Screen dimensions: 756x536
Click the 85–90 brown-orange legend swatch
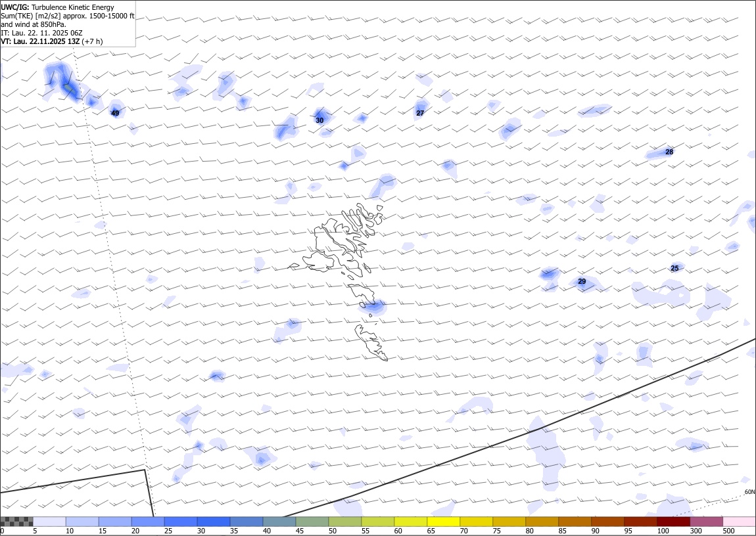coord(575,522)
